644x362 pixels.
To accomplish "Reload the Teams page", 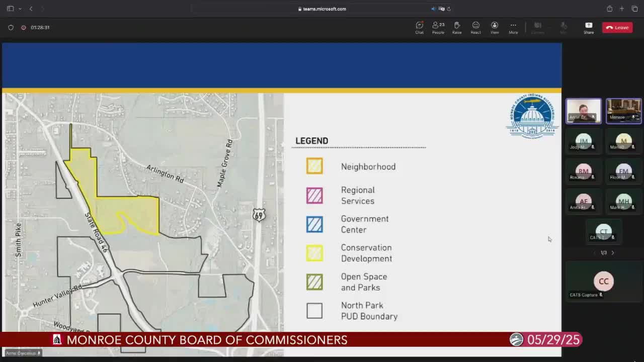I will pos(449,9).
